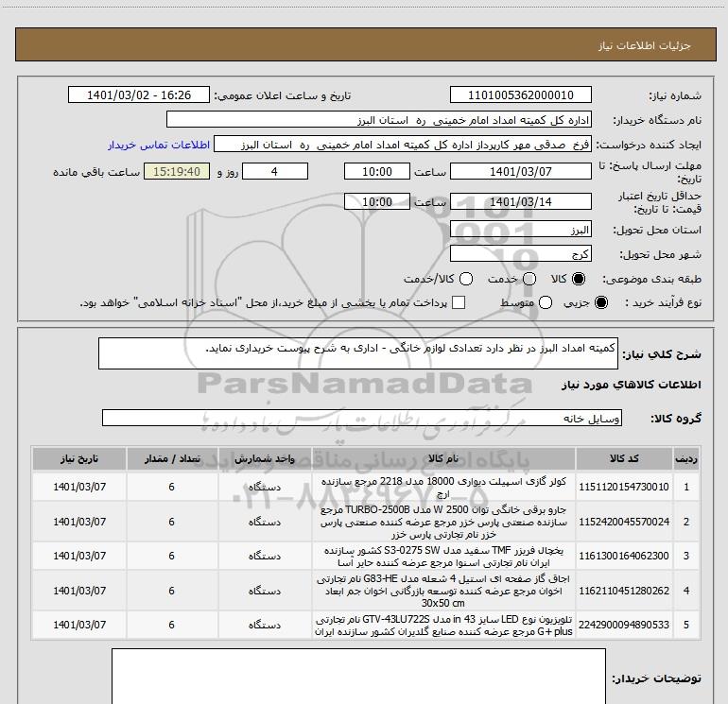Click the remaining days field showing 4

click(x=275, y=172)
